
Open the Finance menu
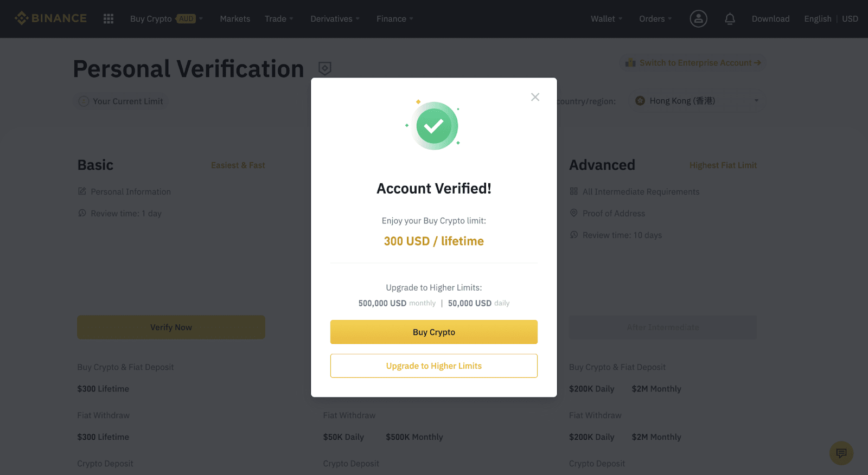click(x=394, y=19)
